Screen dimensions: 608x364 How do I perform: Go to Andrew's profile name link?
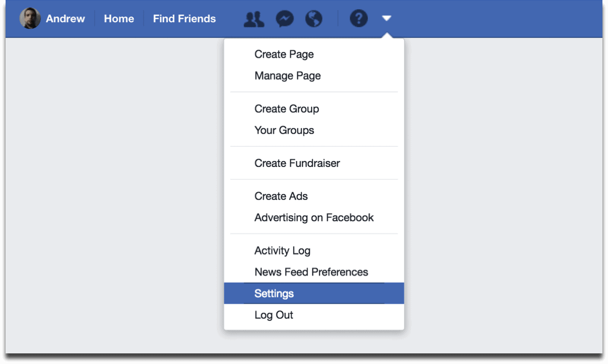coord(65,19)
